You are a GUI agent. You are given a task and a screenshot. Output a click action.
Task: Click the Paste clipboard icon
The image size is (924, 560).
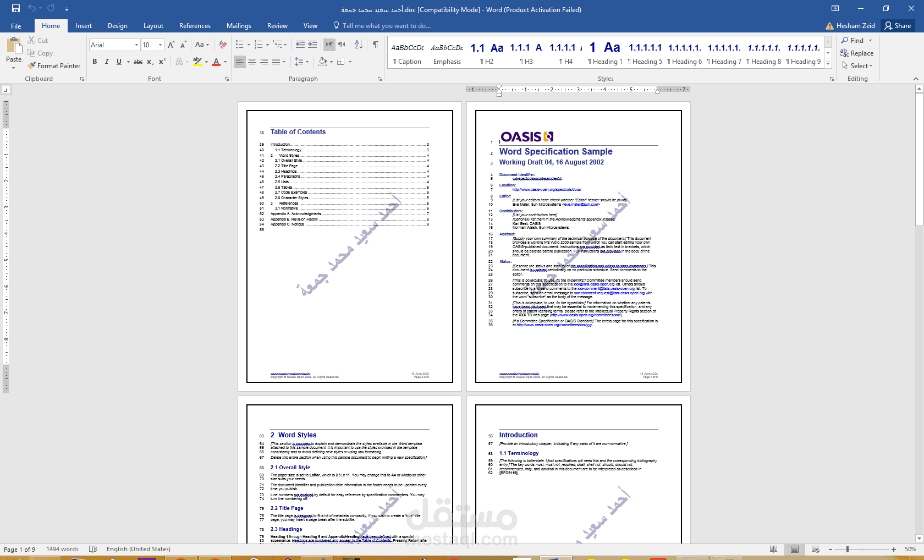[x=14, y=45]
